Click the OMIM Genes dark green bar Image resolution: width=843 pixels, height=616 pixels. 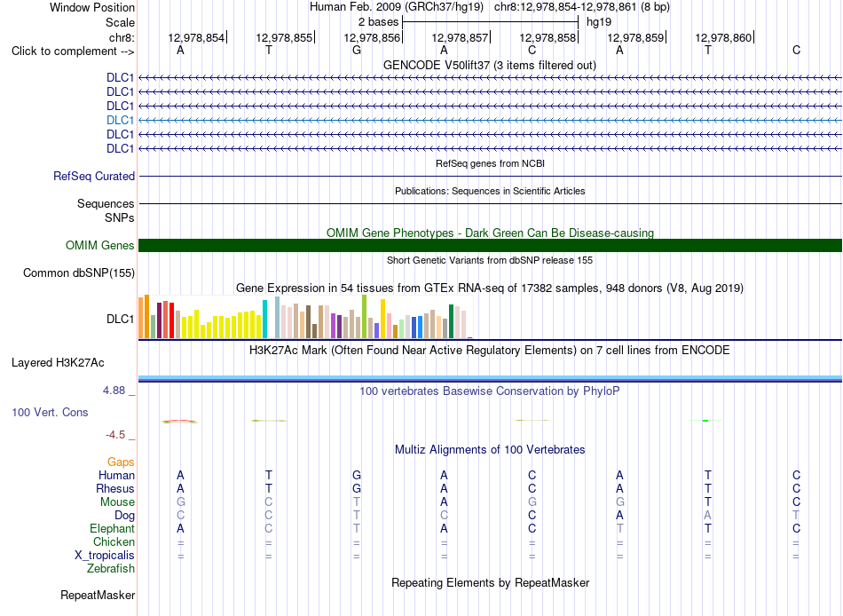[490, 245]
